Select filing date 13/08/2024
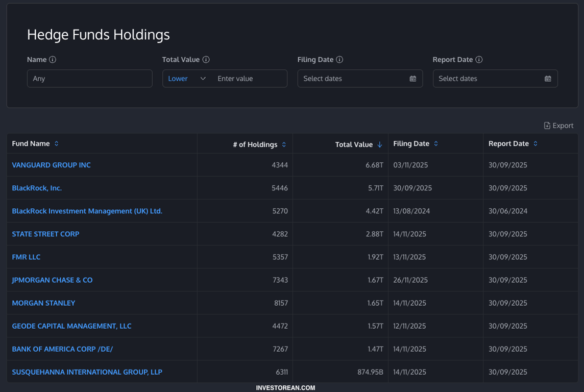The width and height of the screenshot is (584, 392). pos(411,211)
